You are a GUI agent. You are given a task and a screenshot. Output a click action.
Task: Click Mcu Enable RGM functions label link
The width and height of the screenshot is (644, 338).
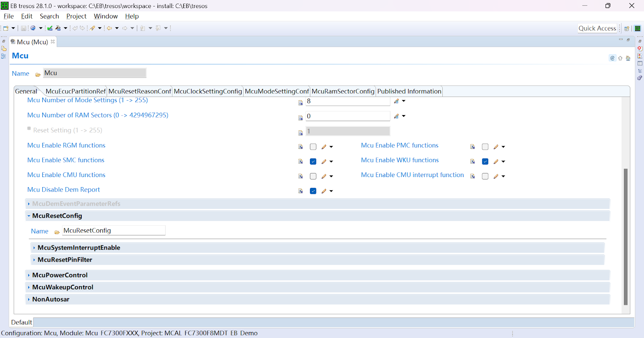66,145
